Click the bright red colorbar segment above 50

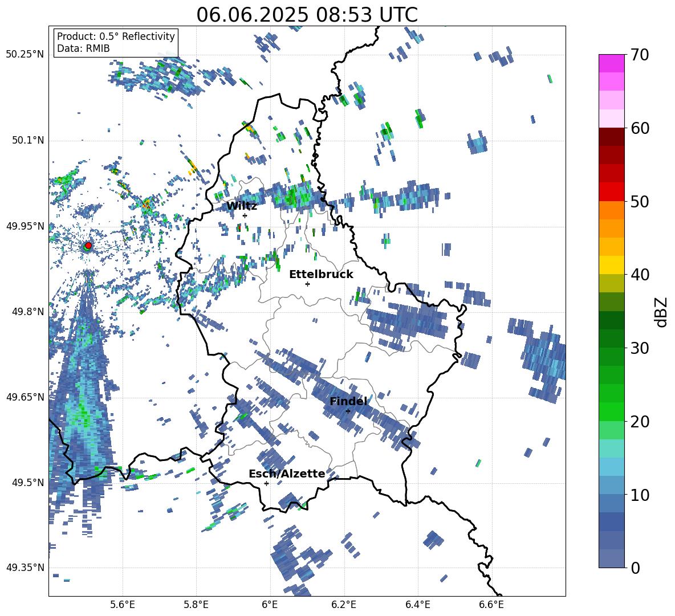tap(611, 192)
